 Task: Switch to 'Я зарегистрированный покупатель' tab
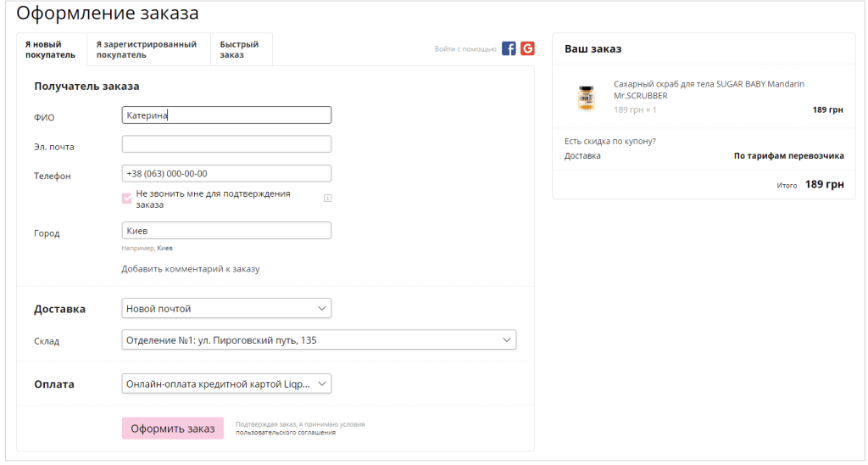coord(147,50)
